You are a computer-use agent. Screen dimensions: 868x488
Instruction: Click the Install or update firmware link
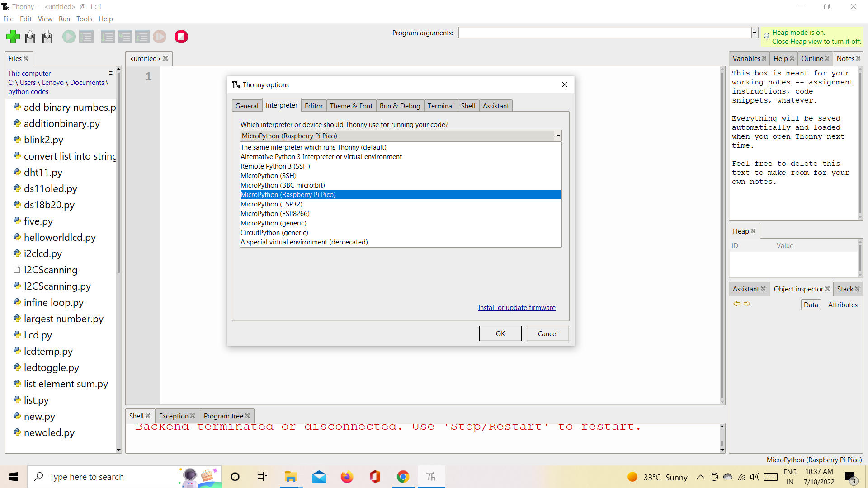click(x=517, y=308)
